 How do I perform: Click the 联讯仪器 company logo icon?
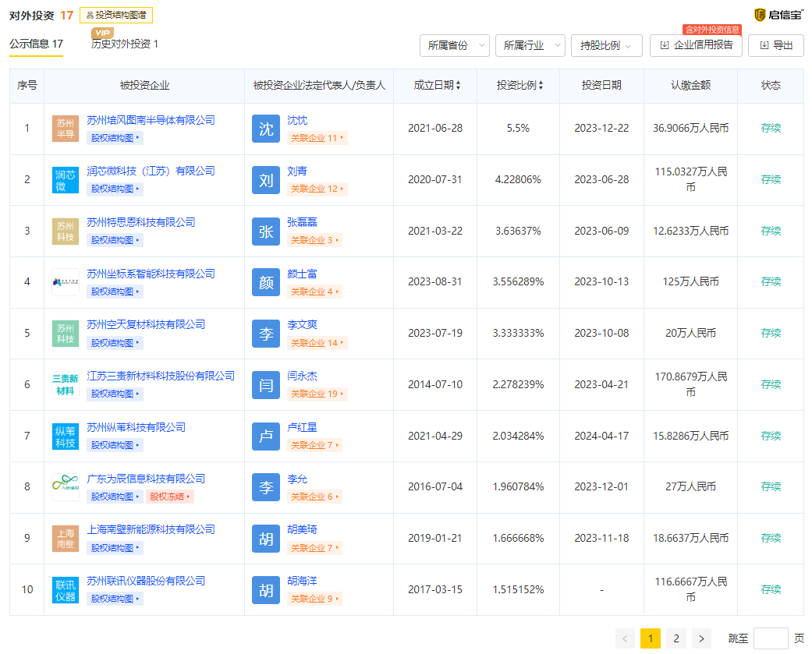pos(66,590)
